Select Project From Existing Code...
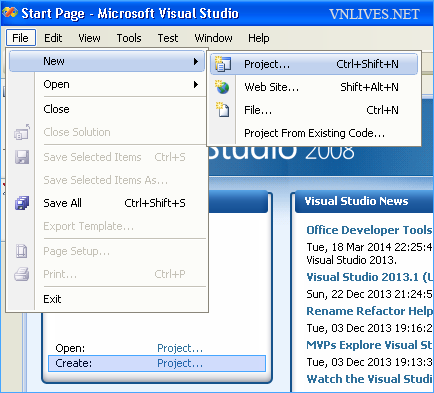Screen dimensions: 434x393 [x=314, y=133]
